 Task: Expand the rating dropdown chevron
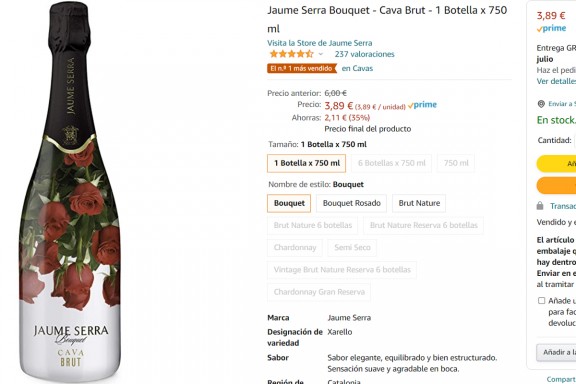[321, 54]
